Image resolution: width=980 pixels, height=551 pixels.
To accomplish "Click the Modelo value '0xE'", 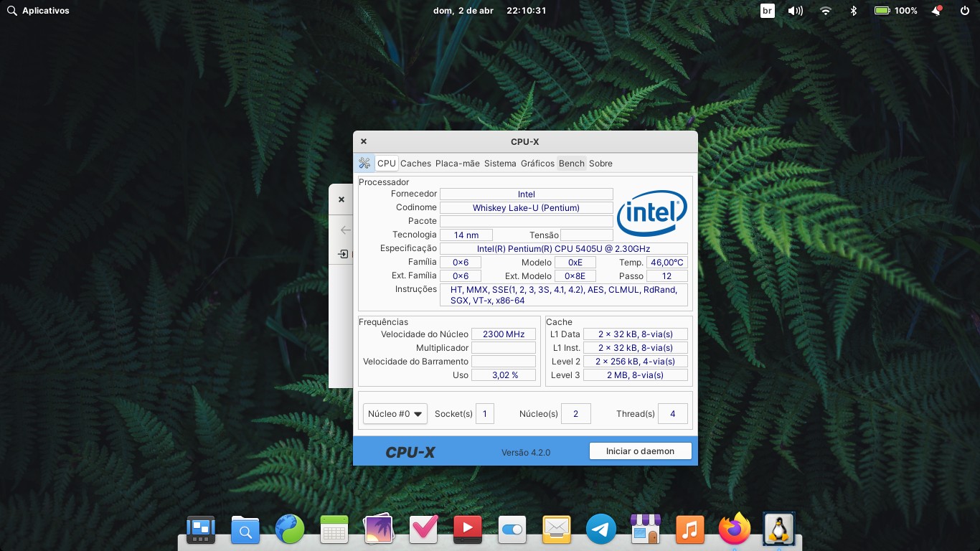I will pyautogui.click(x=575, y=263).
